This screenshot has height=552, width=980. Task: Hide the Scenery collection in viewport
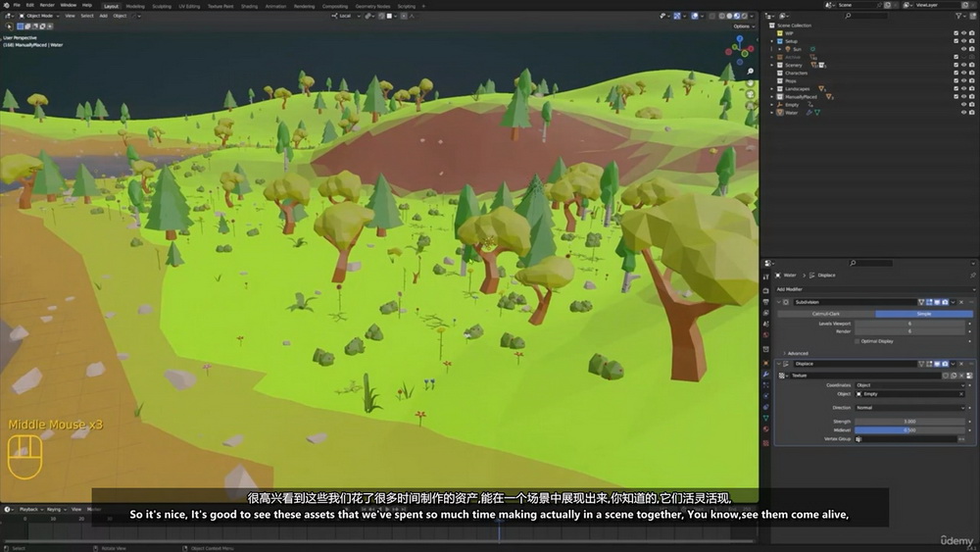click(963, 65)
